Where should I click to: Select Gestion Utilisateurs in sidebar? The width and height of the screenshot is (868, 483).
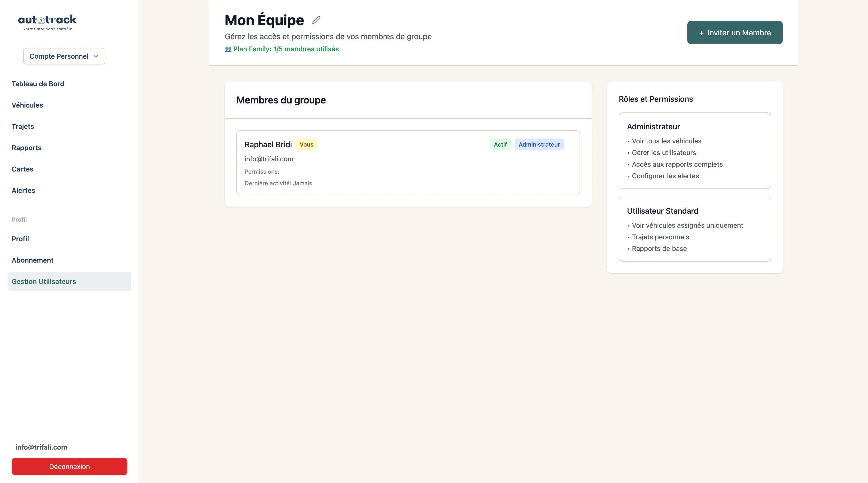click(70, 281)
